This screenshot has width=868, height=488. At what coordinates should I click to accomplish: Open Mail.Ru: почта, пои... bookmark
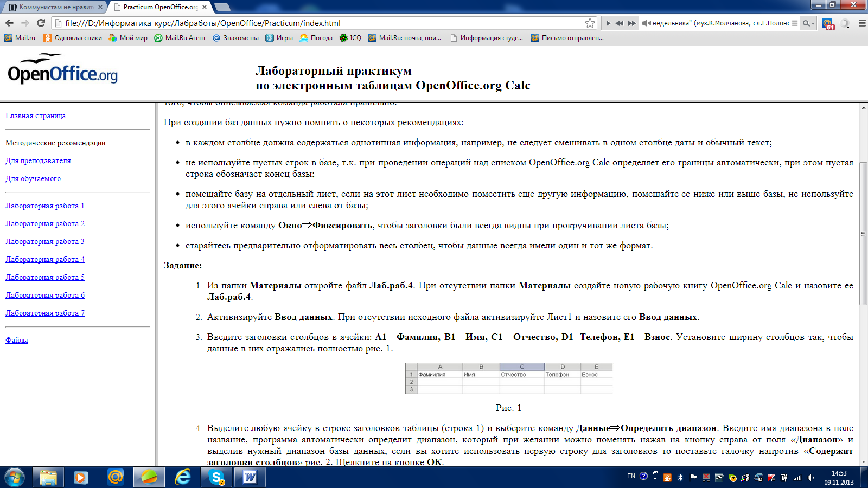tap(405, 38)
